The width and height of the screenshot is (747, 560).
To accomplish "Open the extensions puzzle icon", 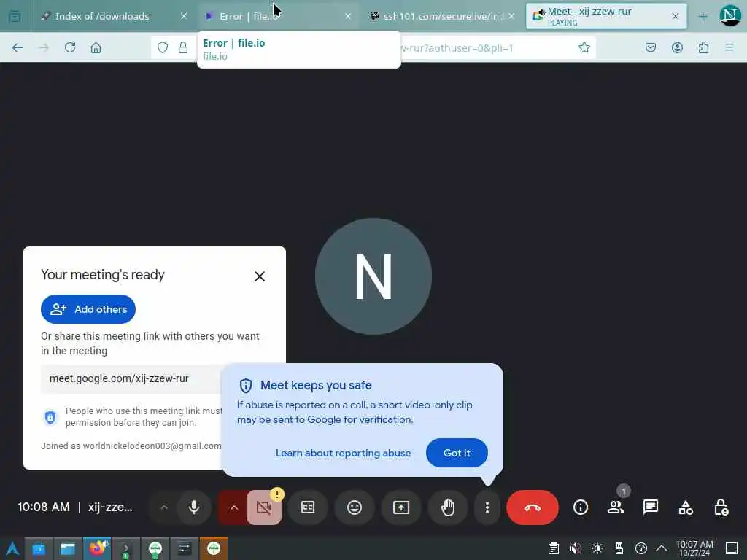I will tap(703, 47).
